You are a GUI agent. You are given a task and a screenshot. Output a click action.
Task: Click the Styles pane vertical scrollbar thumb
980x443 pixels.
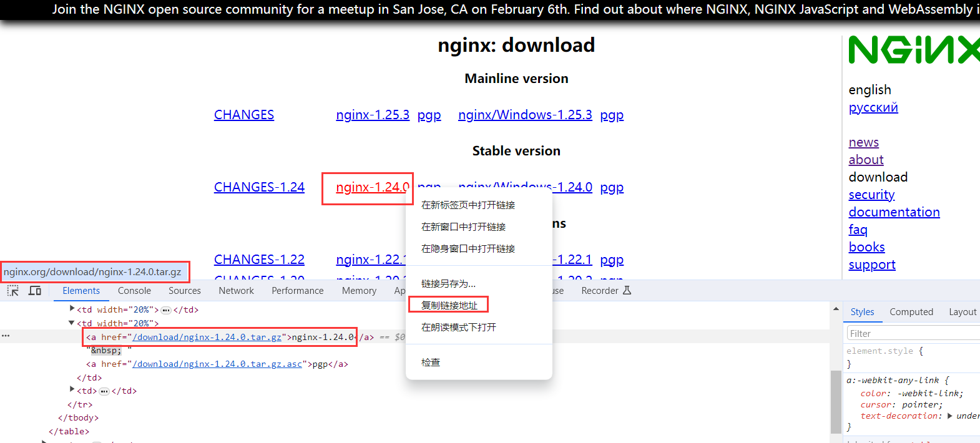(x=836, y=402)
